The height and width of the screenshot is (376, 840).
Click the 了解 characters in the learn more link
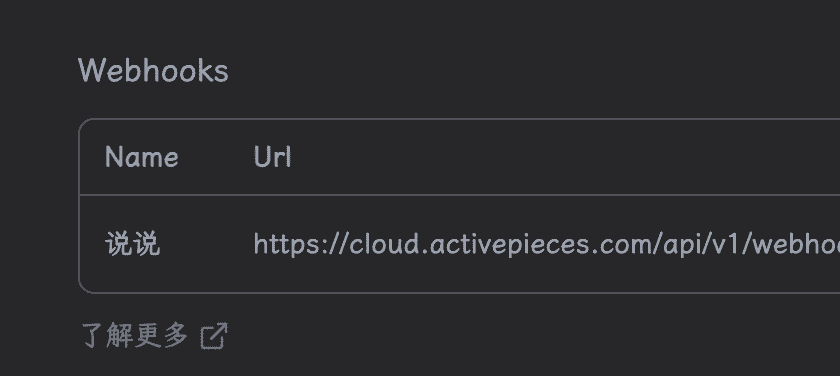pyautogui.click(x=107, y=336)
